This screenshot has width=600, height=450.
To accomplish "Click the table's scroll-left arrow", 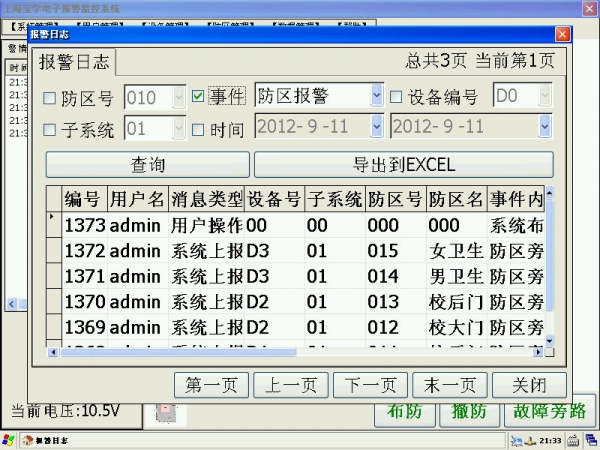I will point(52,352).
